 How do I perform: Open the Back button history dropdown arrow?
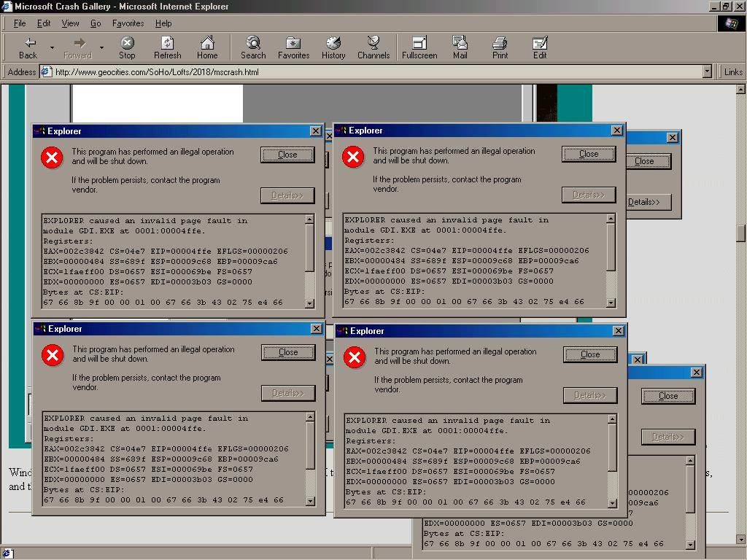point(52,48)
